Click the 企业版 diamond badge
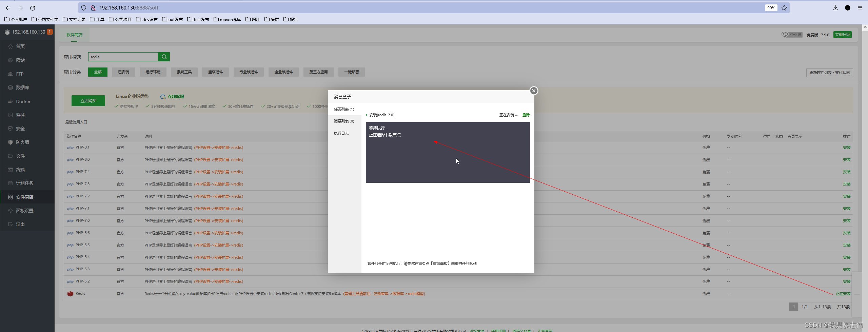The height and width of the screenshot is (332, 868). [x=792, y=35]
